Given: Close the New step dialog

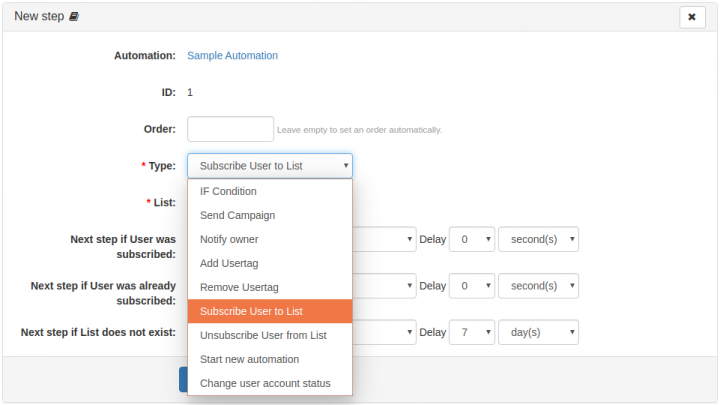Looking at the screenshot, I should pos(692,17).
